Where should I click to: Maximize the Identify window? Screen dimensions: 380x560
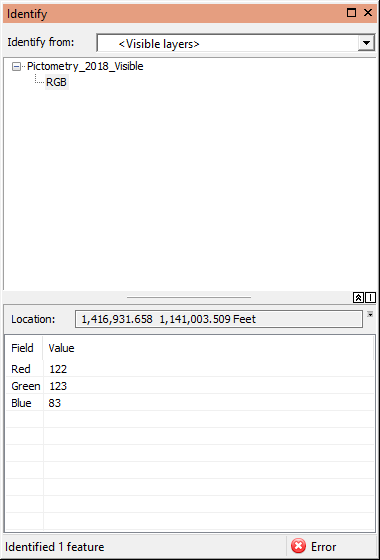tap(351, 13)
